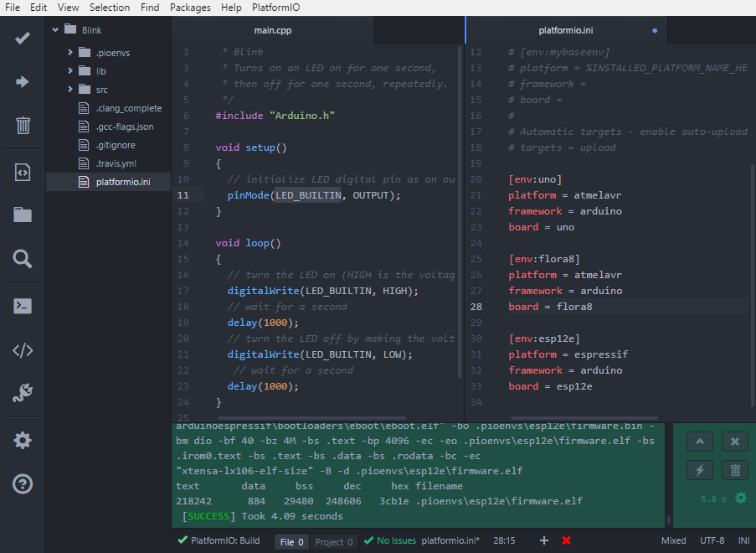Viewport: 756px width, 553px height.
Task: Open the search magnifier icon in sidebar
Action: (23, 259)
